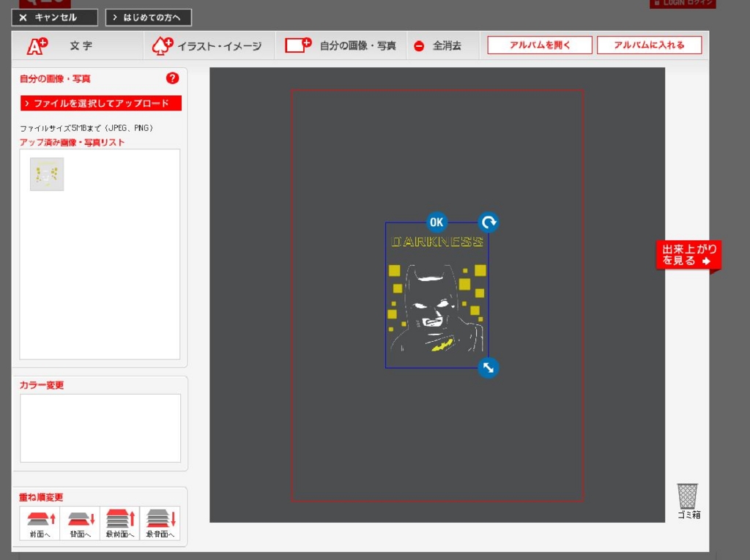Click the LOGIN ログイン button
Viewport: 750px width, 560px height.
(x=683, y=4)
